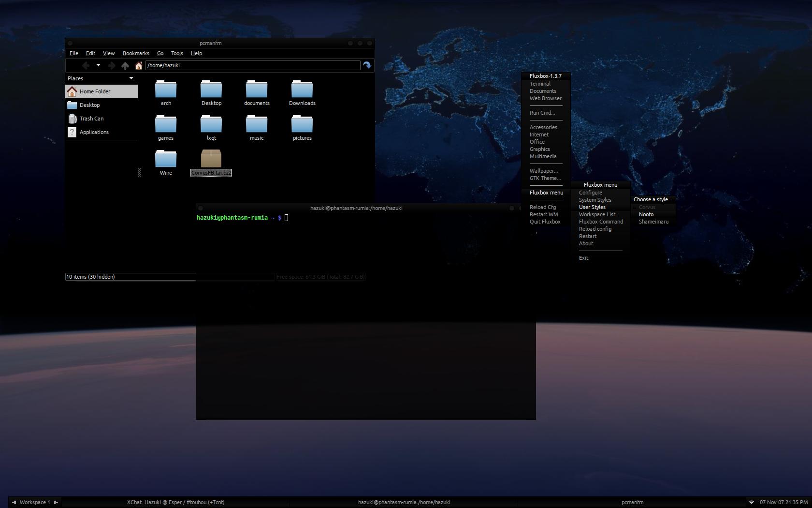Viewport: 812px width, 508px height.
Task: Open Trash Can in Places sidebar
Action: 101,119
